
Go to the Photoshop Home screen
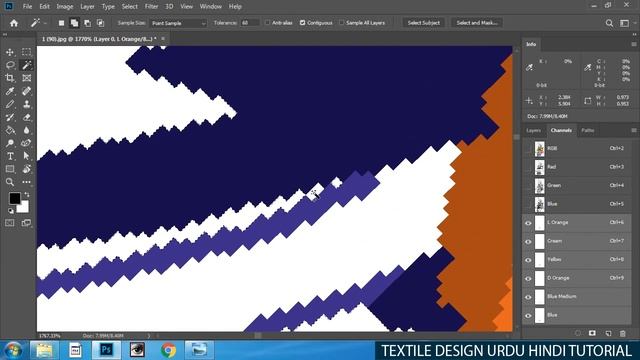click(x=14, y=23)
